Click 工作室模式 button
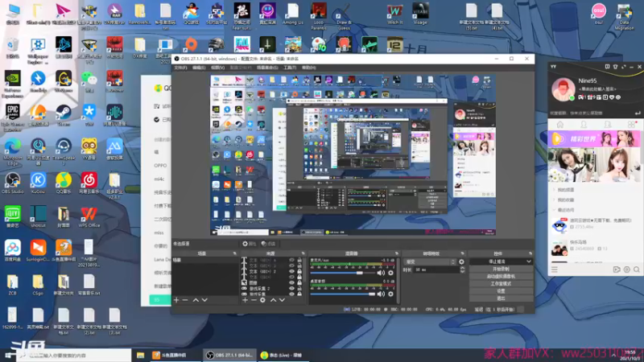Screen dimensions: 644x362 [501, 284]
